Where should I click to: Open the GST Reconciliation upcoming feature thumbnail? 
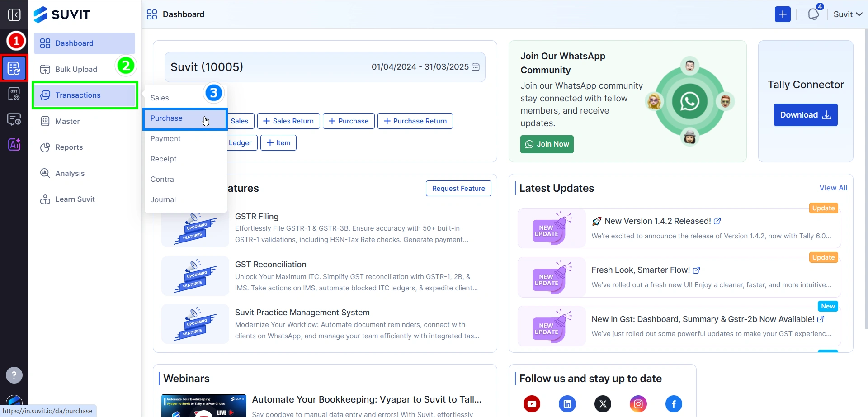point(195,276)
